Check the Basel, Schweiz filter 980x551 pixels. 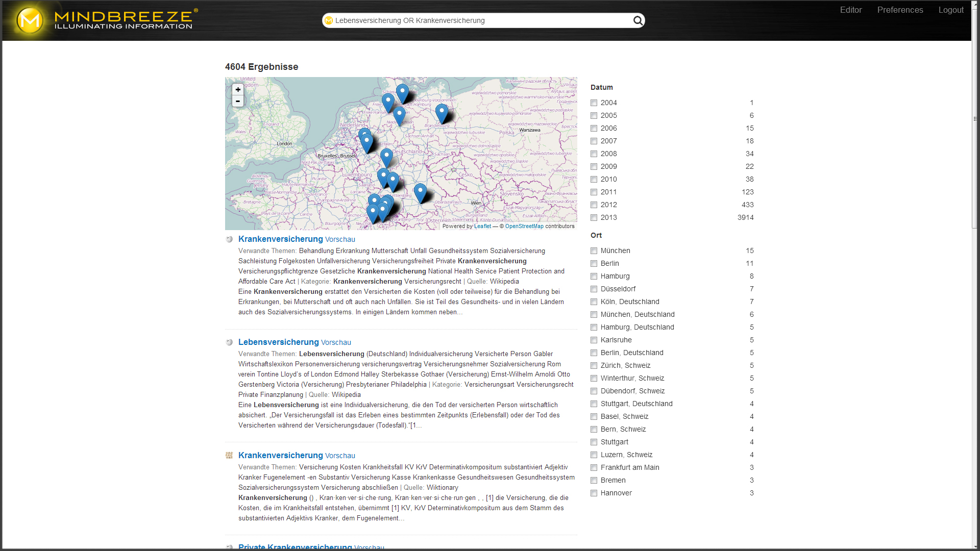(594, 417)
